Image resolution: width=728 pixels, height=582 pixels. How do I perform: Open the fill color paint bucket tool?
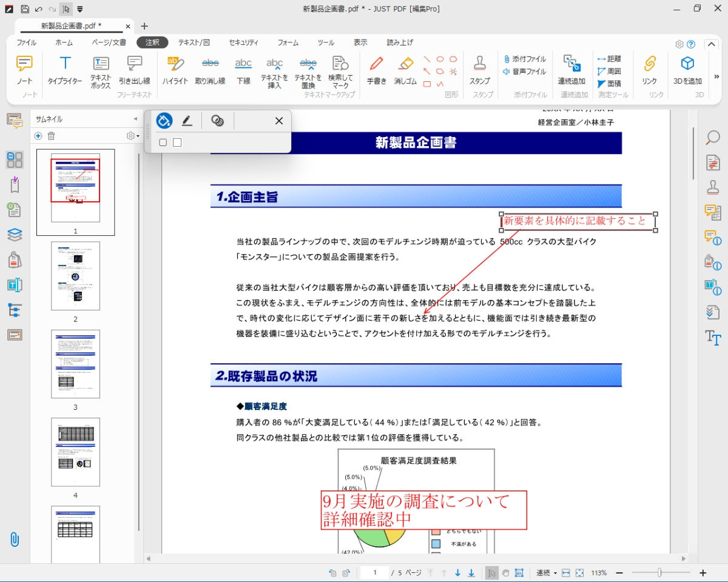coord(164,121)
